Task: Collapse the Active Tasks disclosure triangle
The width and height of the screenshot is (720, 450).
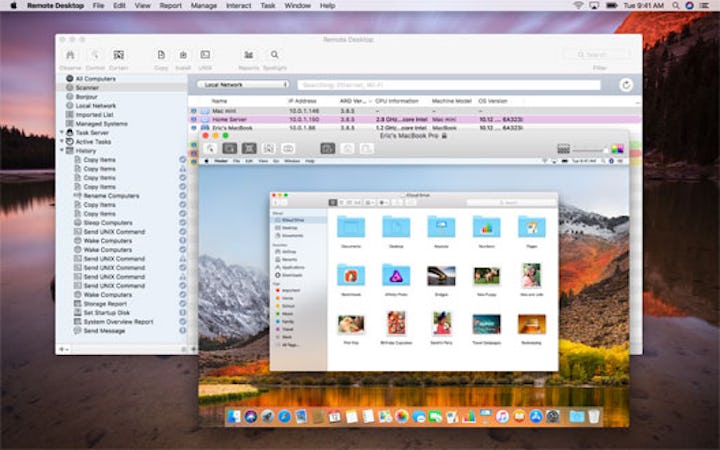Action: click(62, 141)
